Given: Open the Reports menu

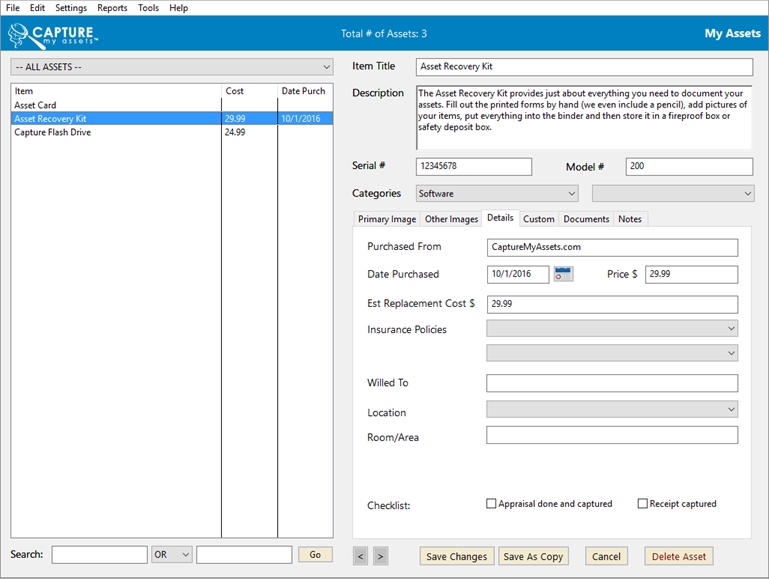Looking at the screenshot, I should click(x=112, y=8).
